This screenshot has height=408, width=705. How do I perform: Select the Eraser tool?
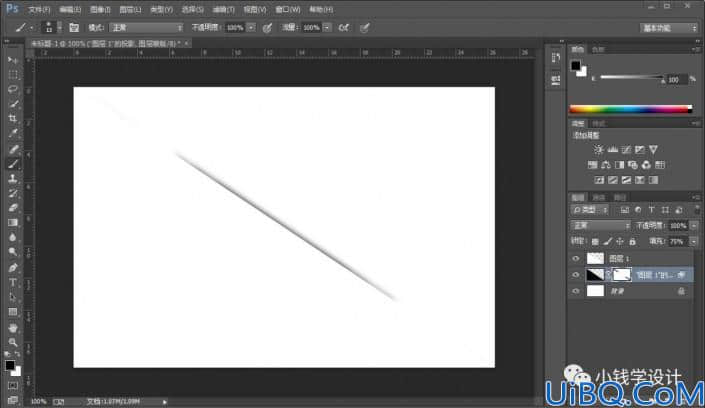13,208
